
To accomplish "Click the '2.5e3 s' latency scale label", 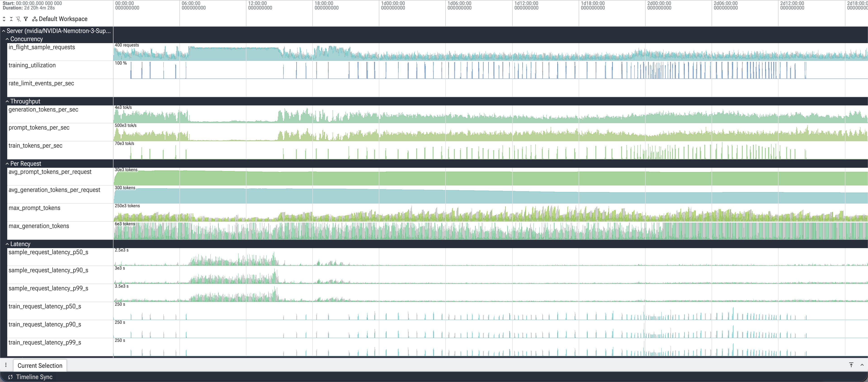I will [122, 250].
